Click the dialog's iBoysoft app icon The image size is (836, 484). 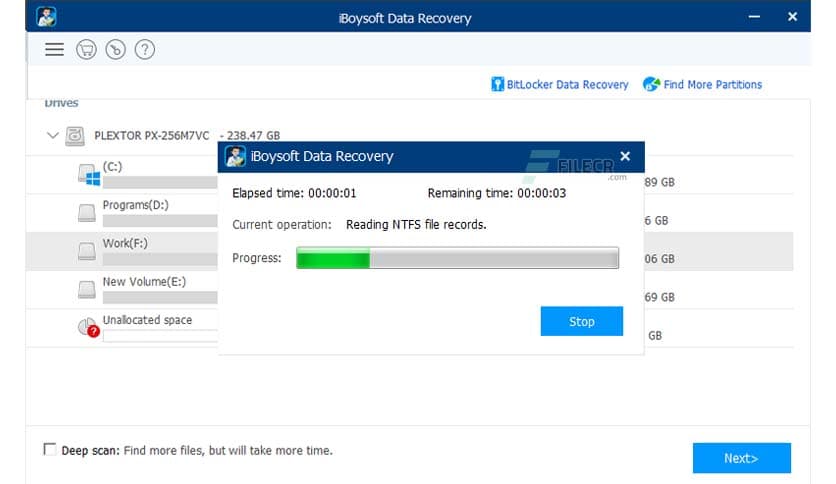(x=235, y=156)
